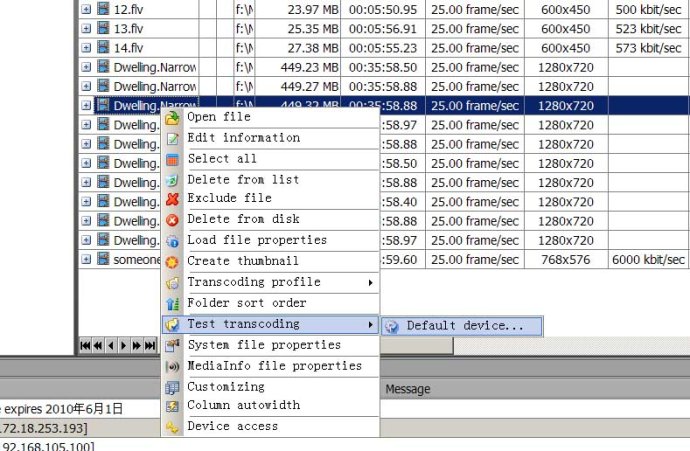Open the Test transcoding submenu
This screenshot has height=451, width=690.
pyautogui.click(x=270, y=325)
